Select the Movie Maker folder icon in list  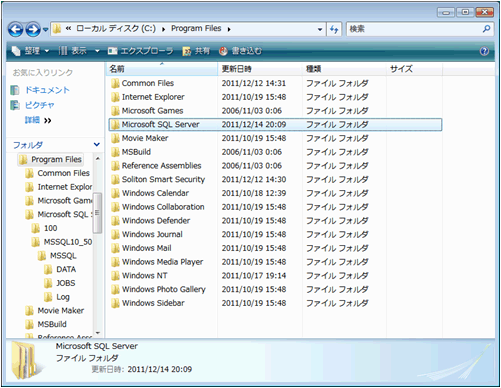[115, 138]
